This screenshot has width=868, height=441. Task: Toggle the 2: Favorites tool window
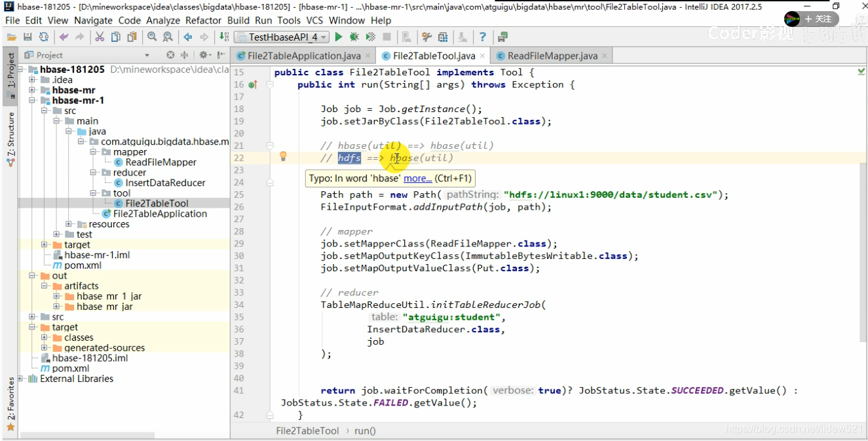[10, 404]
